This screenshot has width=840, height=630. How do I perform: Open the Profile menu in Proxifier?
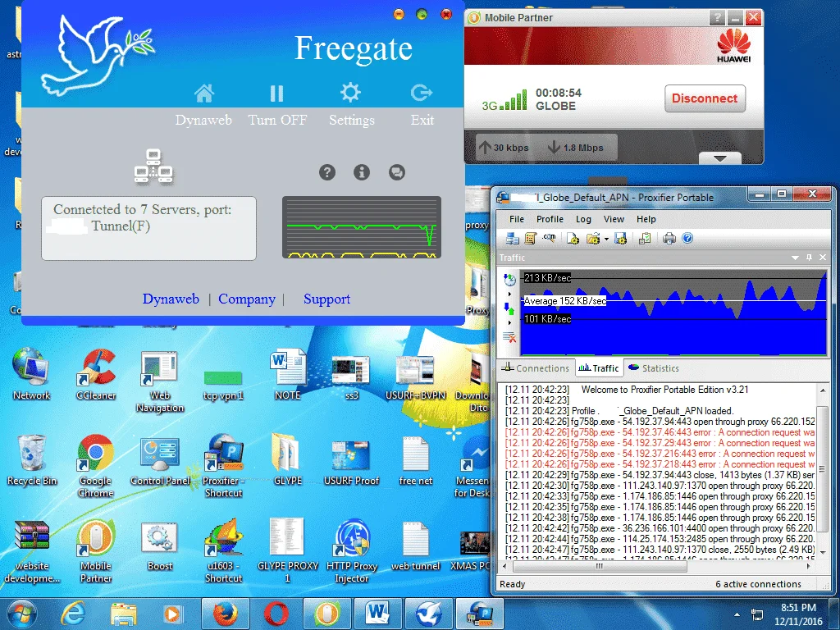[x=550, y=219]
